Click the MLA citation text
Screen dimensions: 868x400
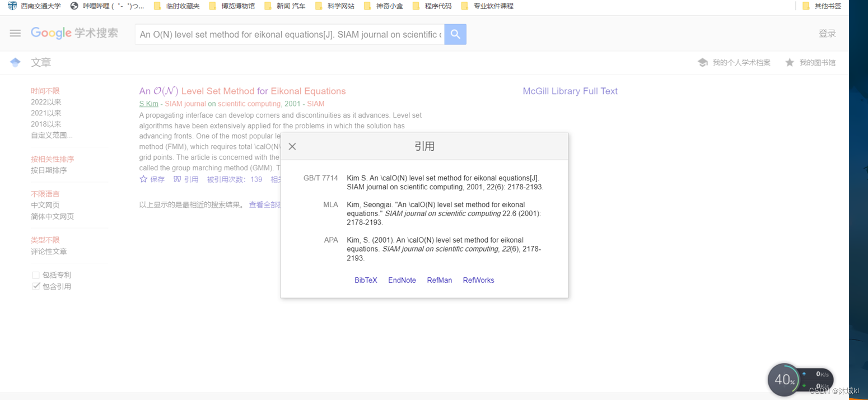(445, 213)
